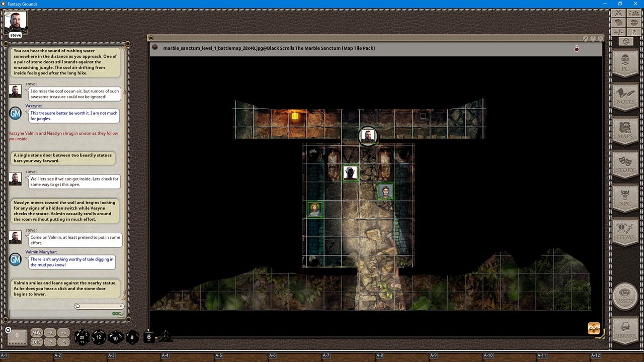Enable the DIS disadvantage dice toggle
The width and height of the screenshot is (644, 362).
36,341
